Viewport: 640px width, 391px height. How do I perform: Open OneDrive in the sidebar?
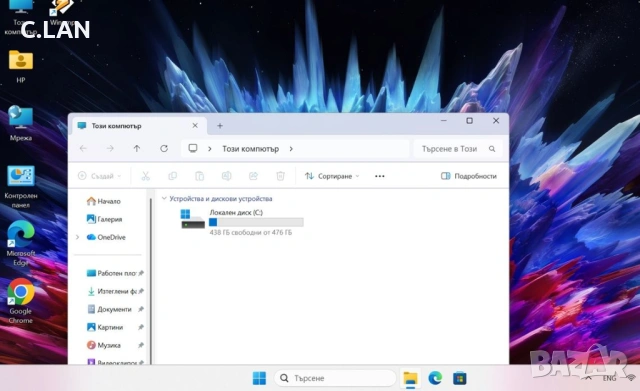106,237
